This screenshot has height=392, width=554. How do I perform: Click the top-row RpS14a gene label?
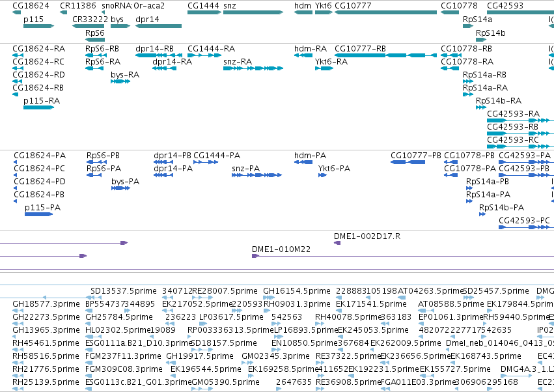click(477, 19)
